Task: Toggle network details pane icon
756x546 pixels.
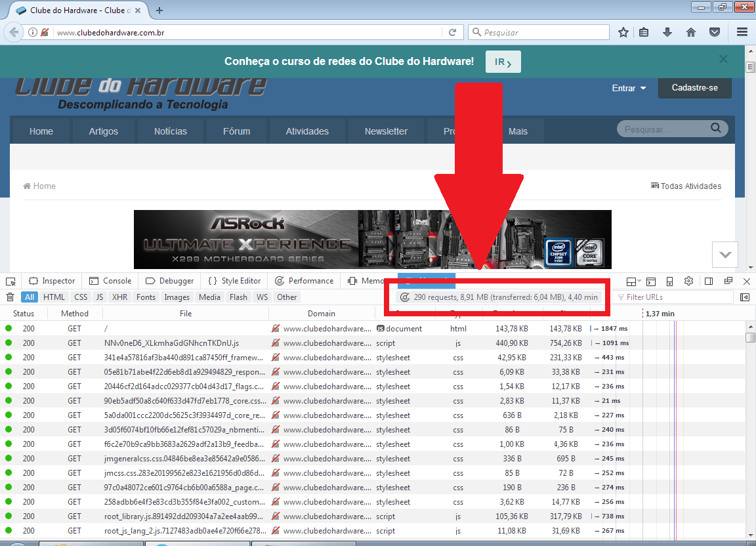Action: (x=745, y=297)
